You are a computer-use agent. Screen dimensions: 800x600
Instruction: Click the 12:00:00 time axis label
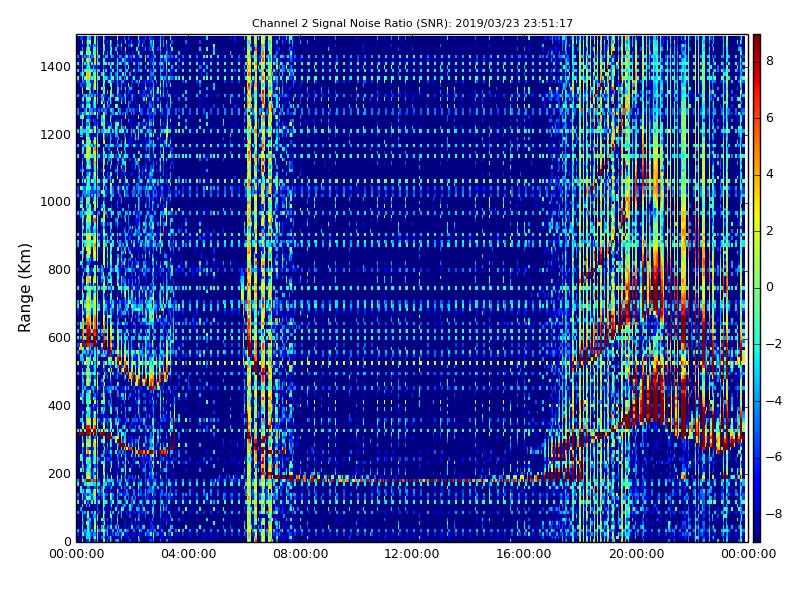coord(412,554)
